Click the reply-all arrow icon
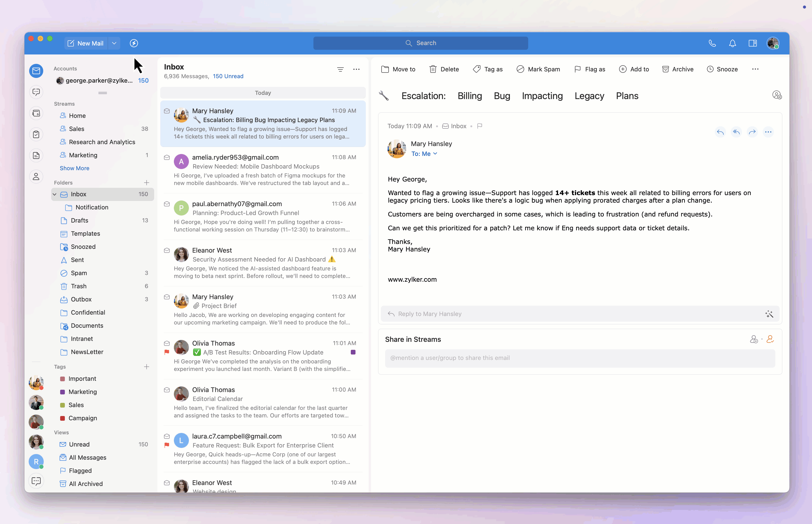The width and height of the screenshot is (812, 524). point(736,132)
